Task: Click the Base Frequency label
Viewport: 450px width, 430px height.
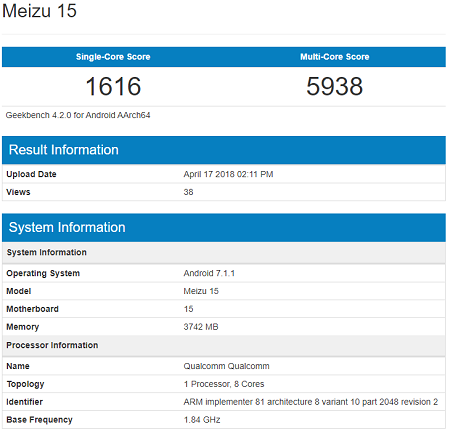Action: (x=39, y=420)
